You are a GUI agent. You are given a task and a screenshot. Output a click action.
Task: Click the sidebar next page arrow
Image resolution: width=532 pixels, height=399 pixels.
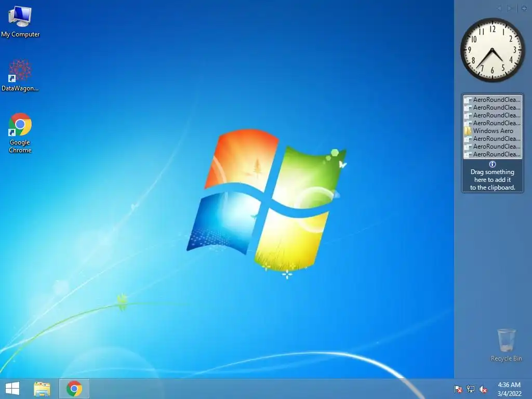(x=510, y=8)
